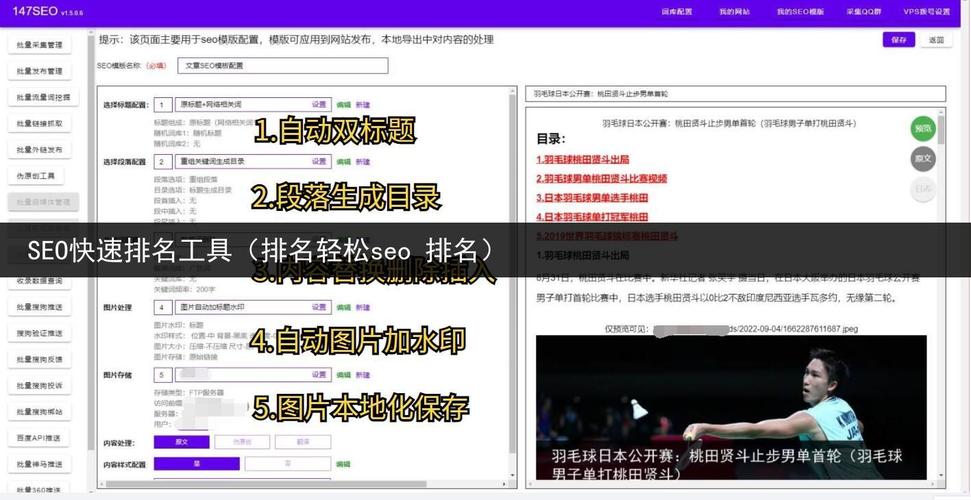The image size is (971, 500).
Task: Open 批量自媒体管理 in the sidebar
Action: coord(43,202)
